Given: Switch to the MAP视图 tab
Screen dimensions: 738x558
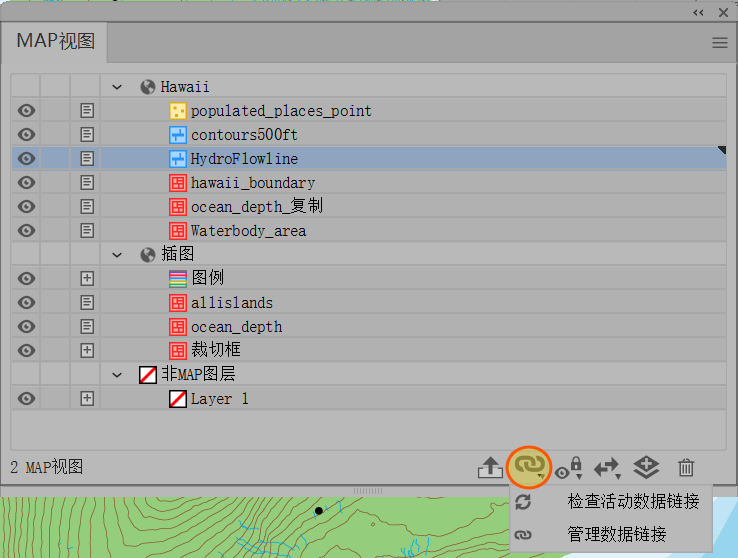Looking at the screenshot, I should [x=56, y=41].
